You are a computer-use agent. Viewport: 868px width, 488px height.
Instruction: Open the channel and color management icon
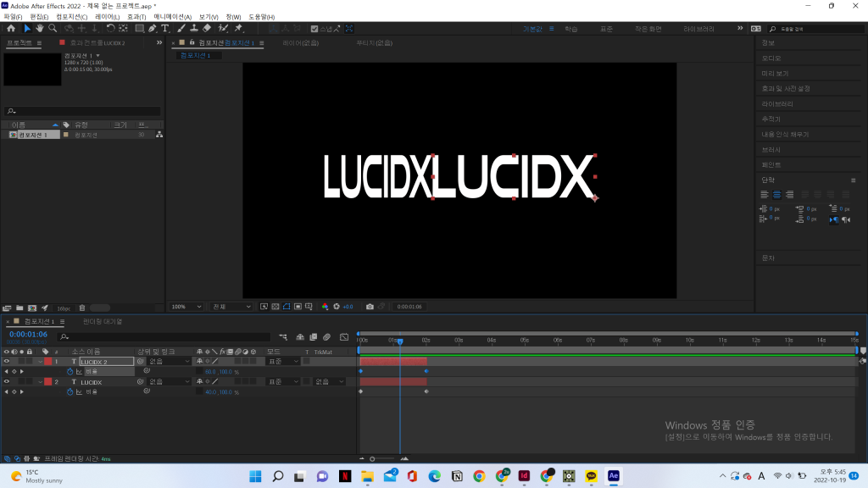(325, 307)
